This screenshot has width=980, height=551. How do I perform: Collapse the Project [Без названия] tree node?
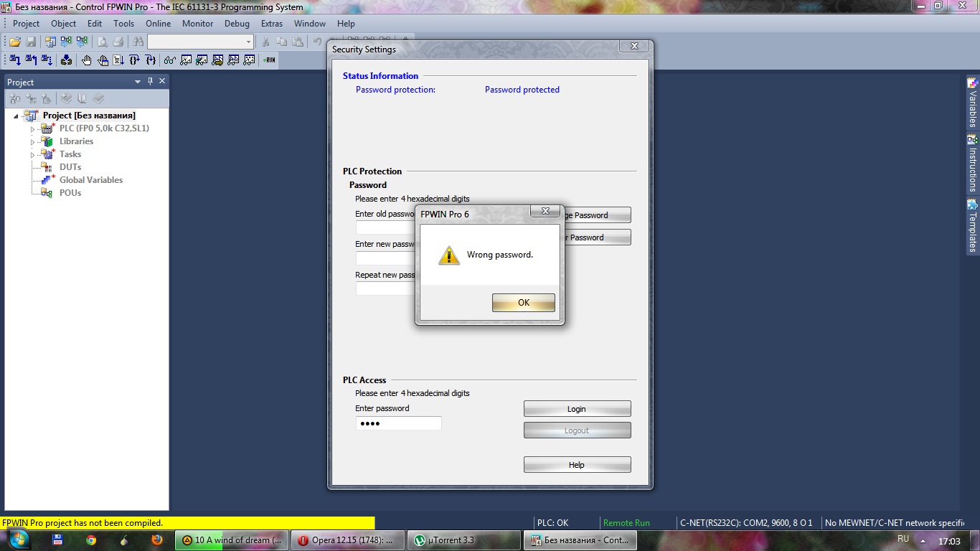coord(17,116)
